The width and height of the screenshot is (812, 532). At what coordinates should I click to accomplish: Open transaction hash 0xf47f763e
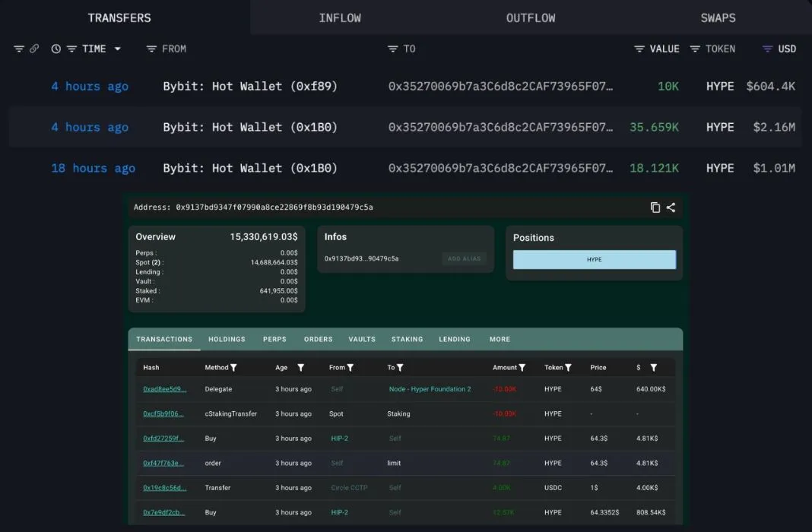pos(163,463)
